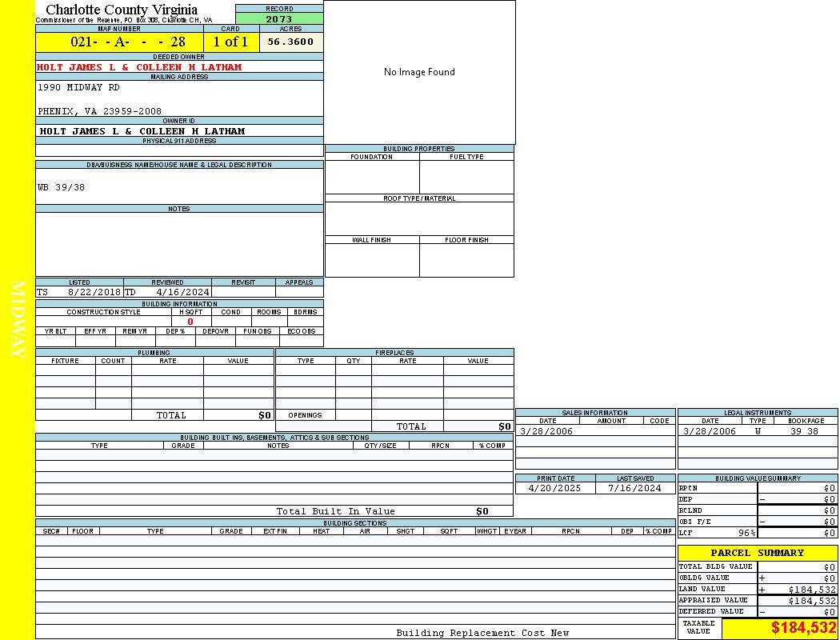
Task: Click the legal description WB 39/38
Action: click(62, 187)
